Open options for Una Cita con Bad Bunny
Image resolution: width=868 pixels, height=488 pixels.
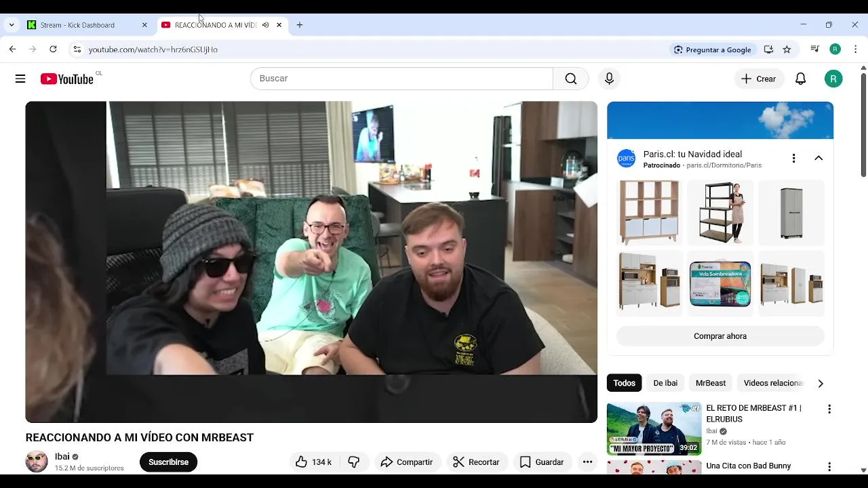829,467
